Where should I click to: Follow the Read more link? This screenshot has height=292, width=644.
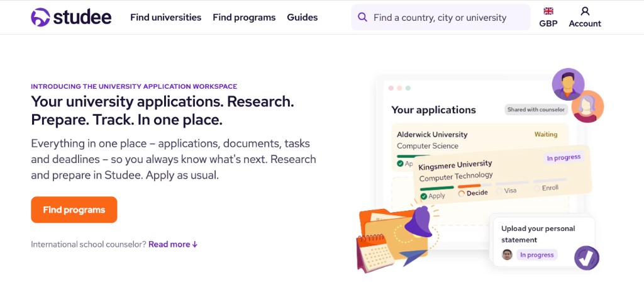[x=173, y=244]
